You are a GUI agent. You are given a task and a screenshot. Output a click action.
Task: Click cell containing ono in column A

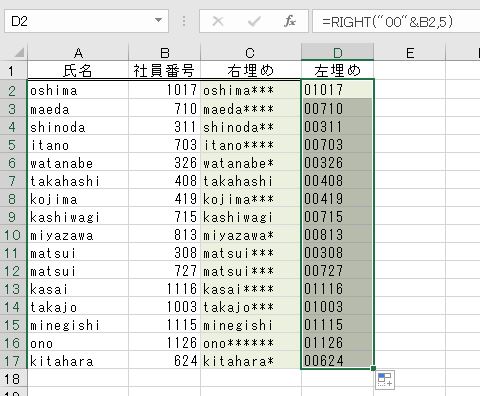pos(78,343)
